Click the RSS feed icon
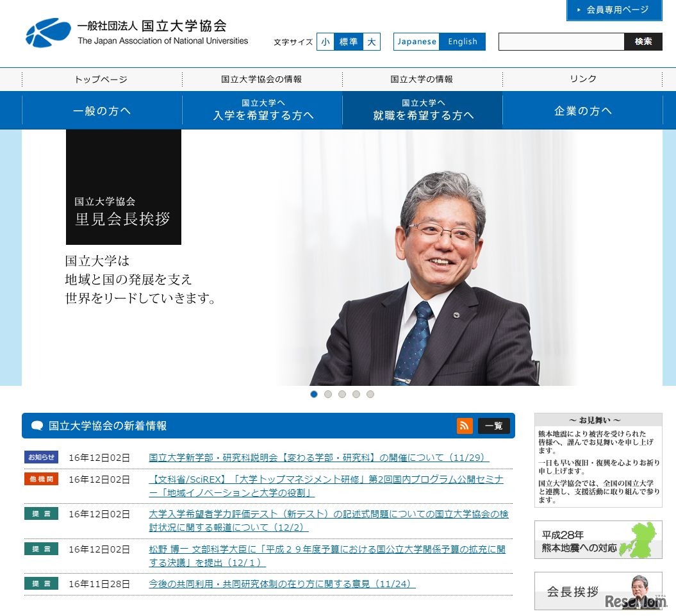The height and width of the screenshot is (616, 676). pos(465,425)
